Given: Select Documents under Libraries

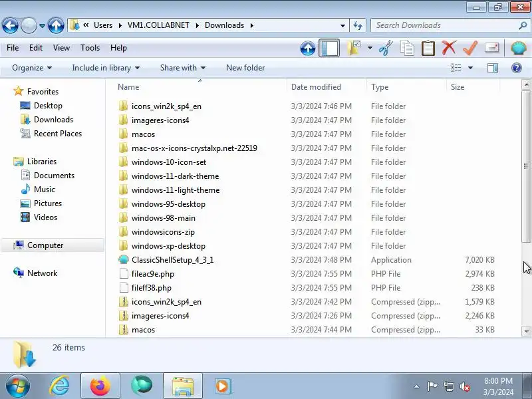Looking at the screenshot, I should tap(54, 176).
